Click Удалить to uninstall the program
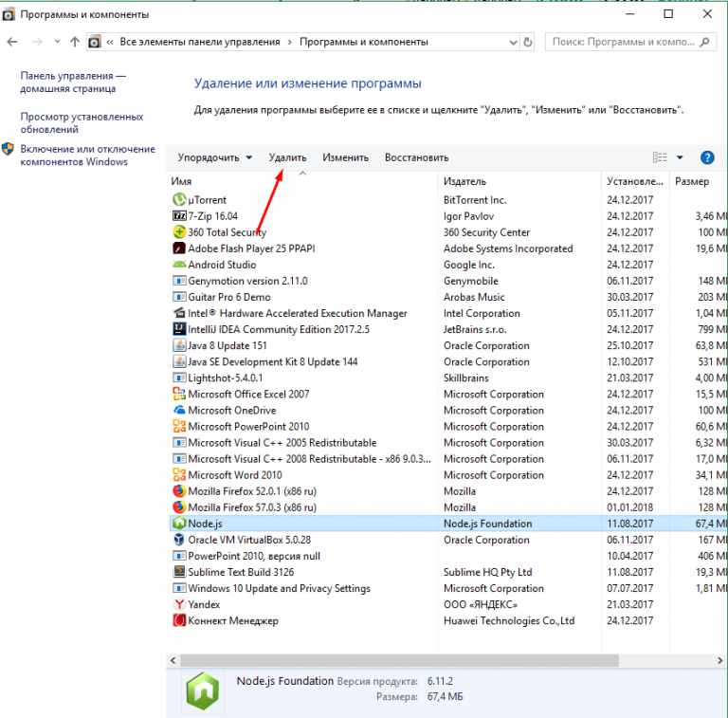 pos(287,157)
